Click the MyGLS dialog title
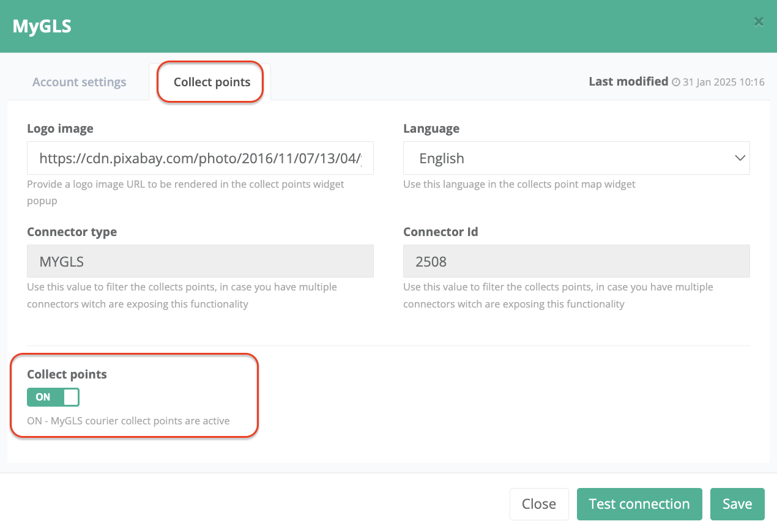The image size is (777, 532). (42, 26)
